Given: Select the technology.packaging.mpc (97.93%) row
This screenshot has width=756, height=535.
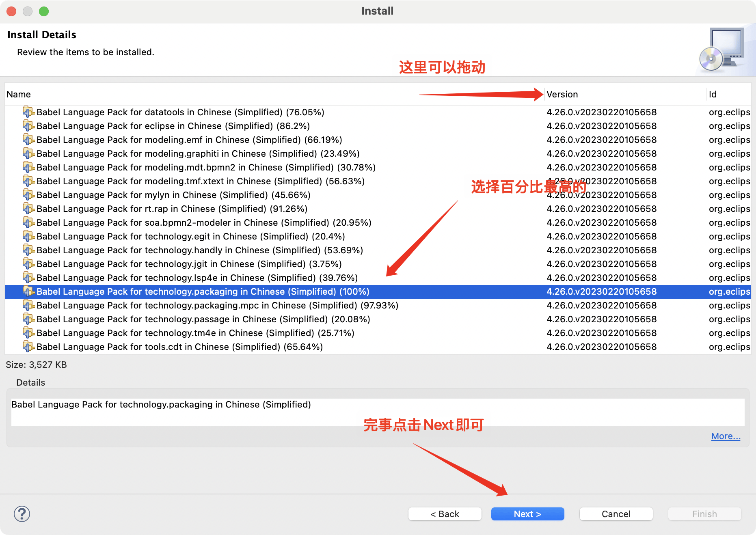Looking at the screenshot, I should 378,305.
